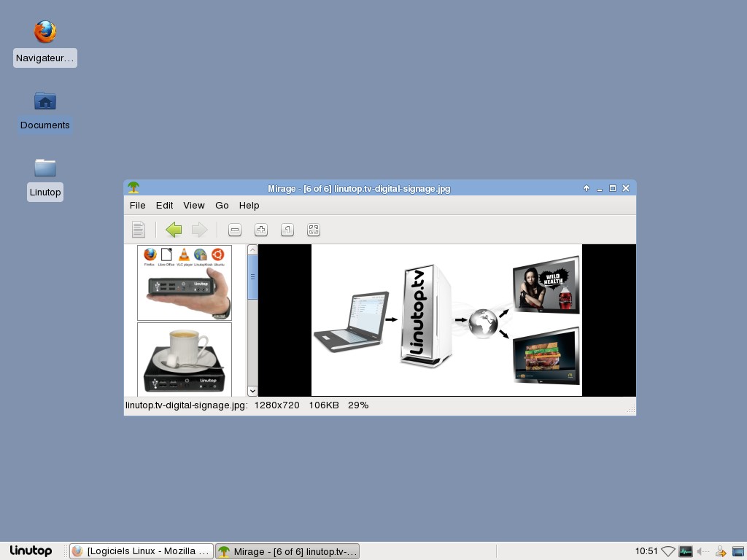The image size is (747, 560).
Task: Click the thumbnail pane scrollbar handle
Action: pyautogui.click(x=252, y=277)
